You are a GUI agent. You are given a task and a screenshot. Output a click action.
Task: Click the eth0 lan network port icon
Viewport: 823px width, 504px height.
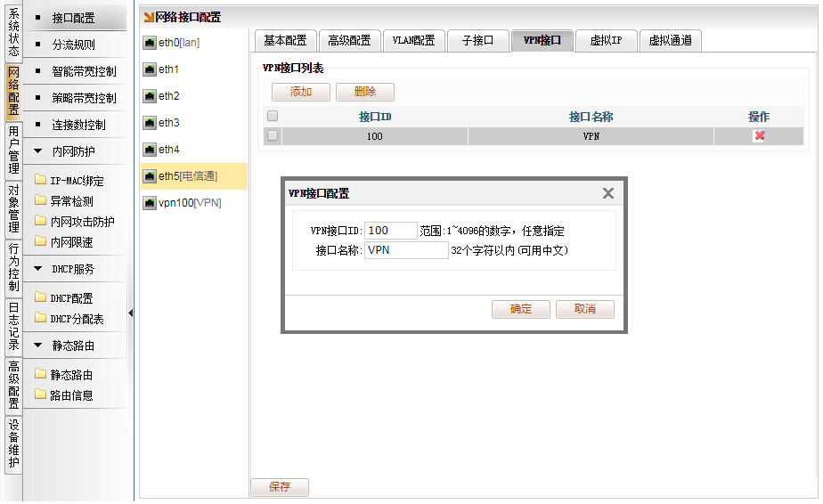click(150, 43)
